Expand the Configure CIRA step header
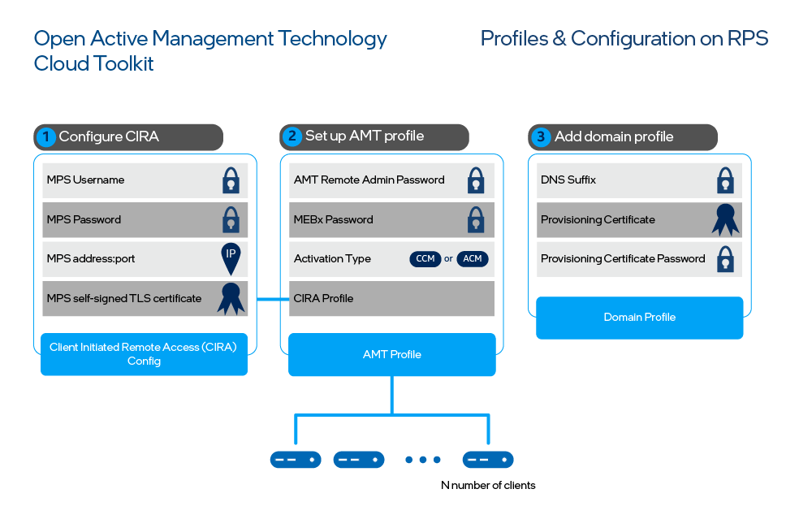This screenshot has height=528, width=812. click(127, 136)
